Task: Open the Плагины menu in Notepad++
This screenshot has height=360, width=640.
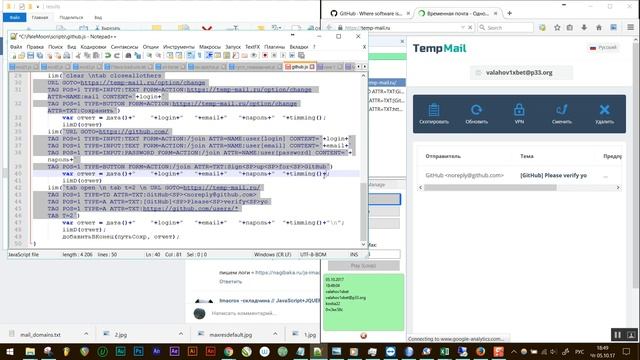Action: [x=274, y=47]
